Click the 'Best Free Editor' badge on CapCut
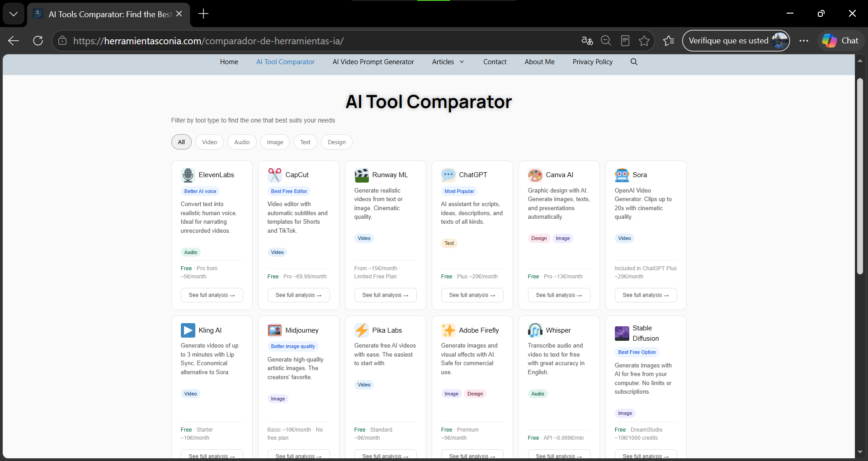Screen dimensions: 868x461 coord(289,191)
